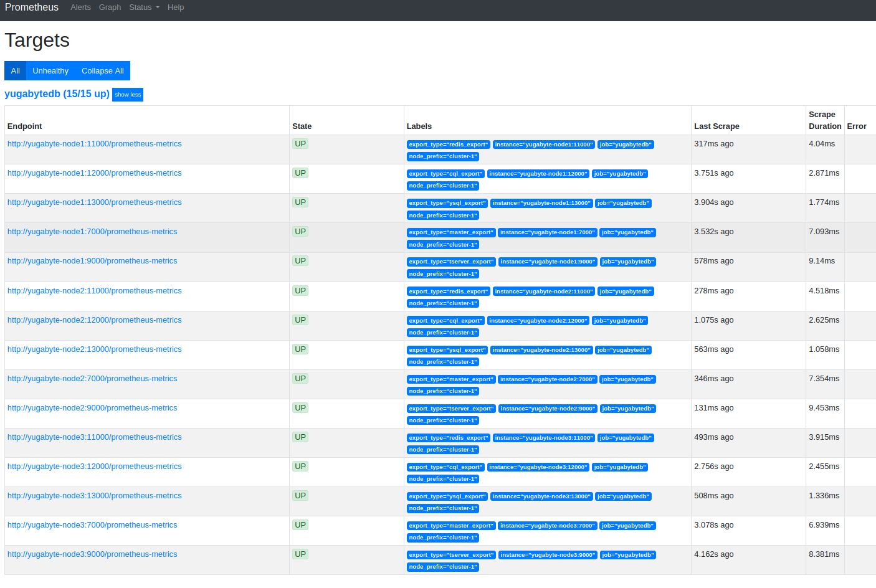Open the Status dropdown menu
The height and width of the screenshot is (588, 876).
coord(144,7)
